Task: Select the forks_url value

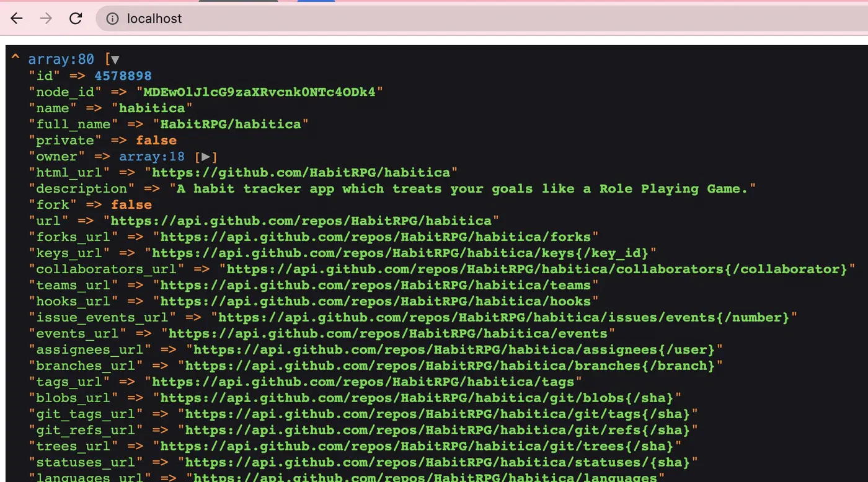Action: (x=376, y=237)
